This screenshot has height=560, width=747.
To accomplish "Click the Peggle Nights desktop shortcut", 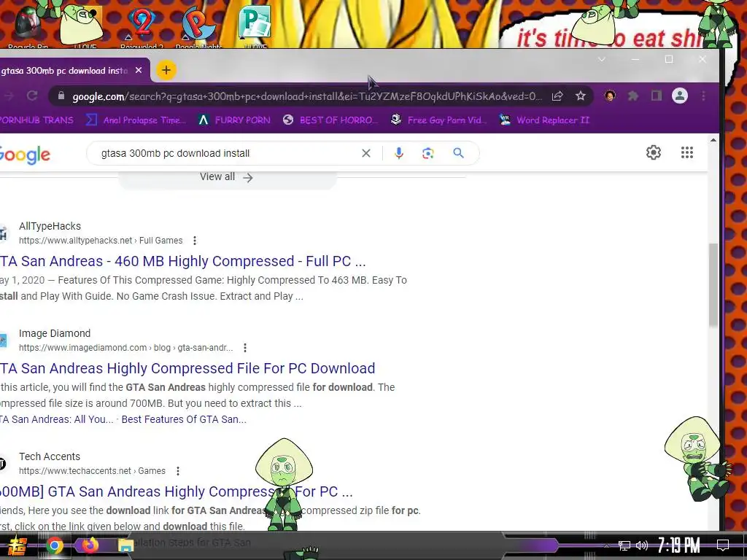I will point(198,26).
